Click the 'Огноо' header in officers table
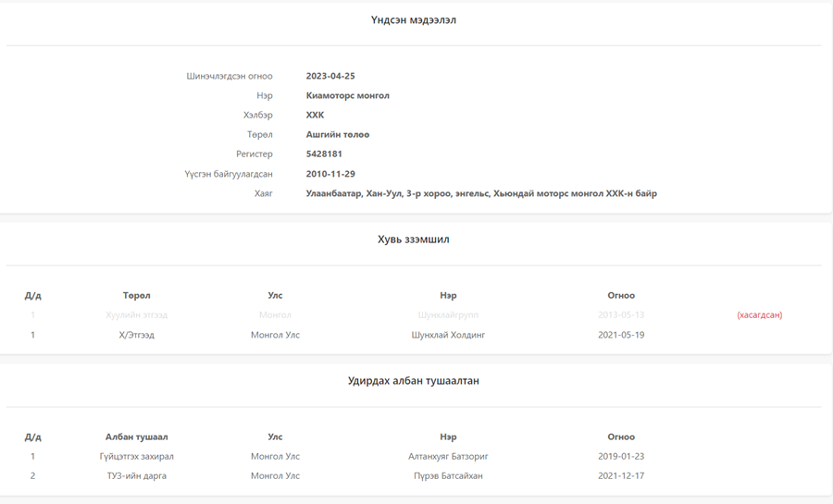The height and width of the screenshot is (504, 833). pyautogui.click(x=621, y=437)
